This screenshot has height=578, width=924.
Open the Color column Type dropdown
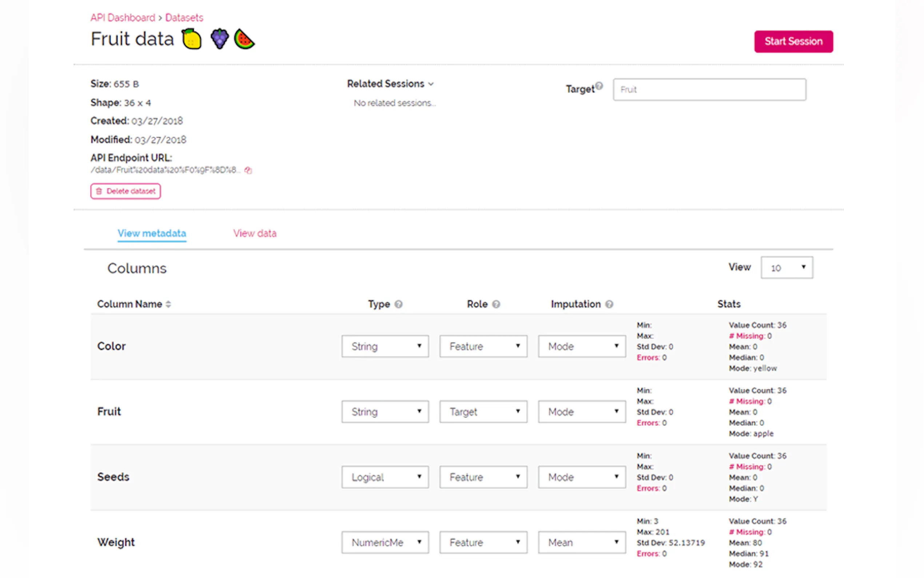coord(385,347)
